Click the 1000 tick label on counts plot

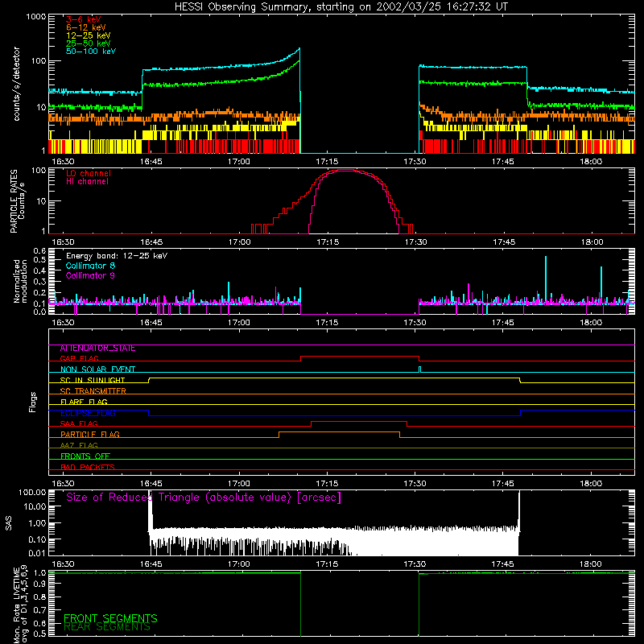tap(35, 17)
